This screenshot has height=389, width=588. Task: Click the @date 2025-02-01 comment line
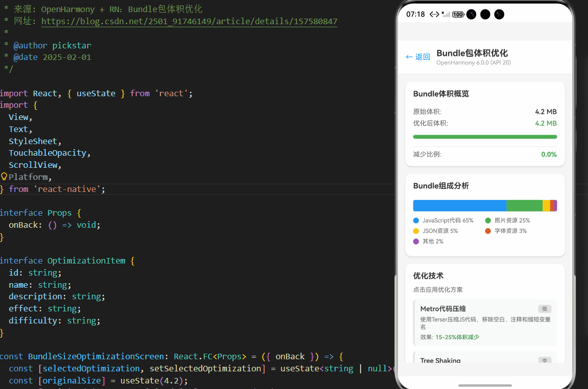coord(47,57)
